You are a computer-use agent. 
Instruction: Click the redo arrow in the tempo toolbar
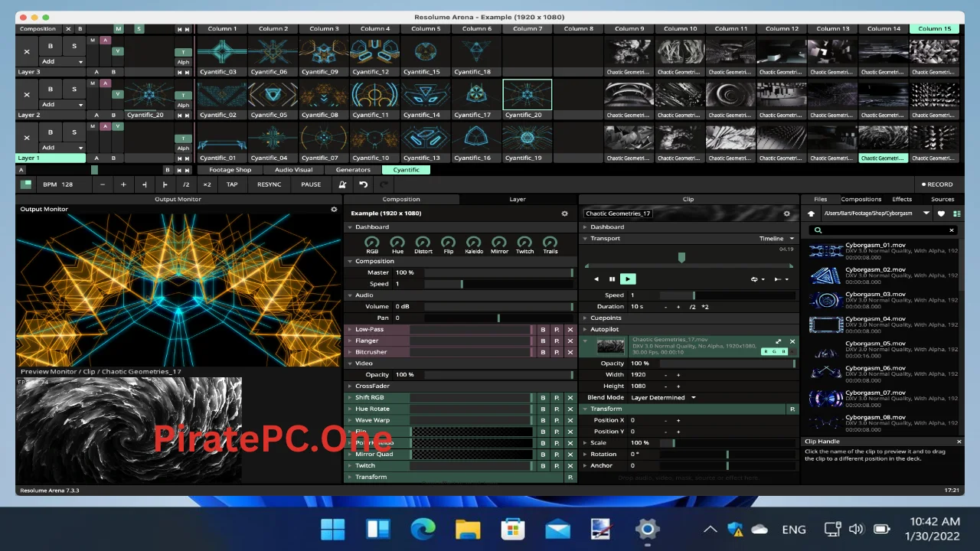(384, 184)
